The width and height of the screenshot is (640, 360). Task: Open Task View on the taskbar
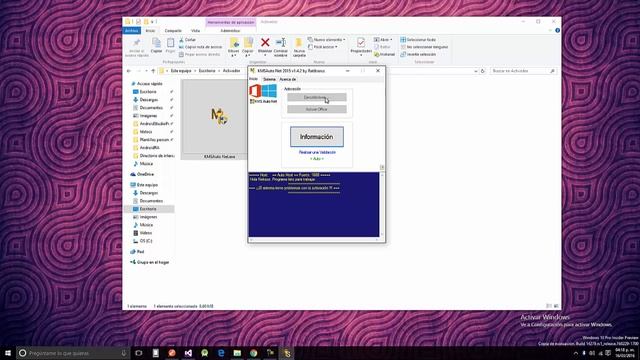139,353
